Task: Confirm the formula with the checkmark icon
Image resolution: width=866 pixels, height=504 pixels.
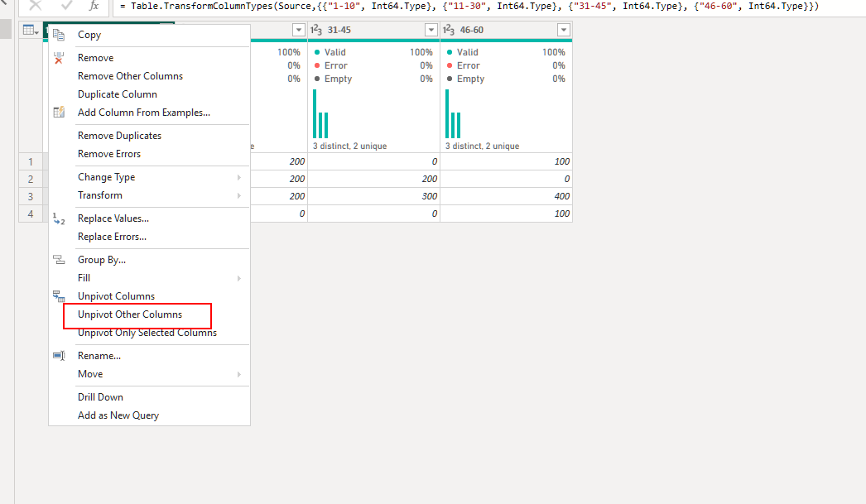Action: coord(66,6)
